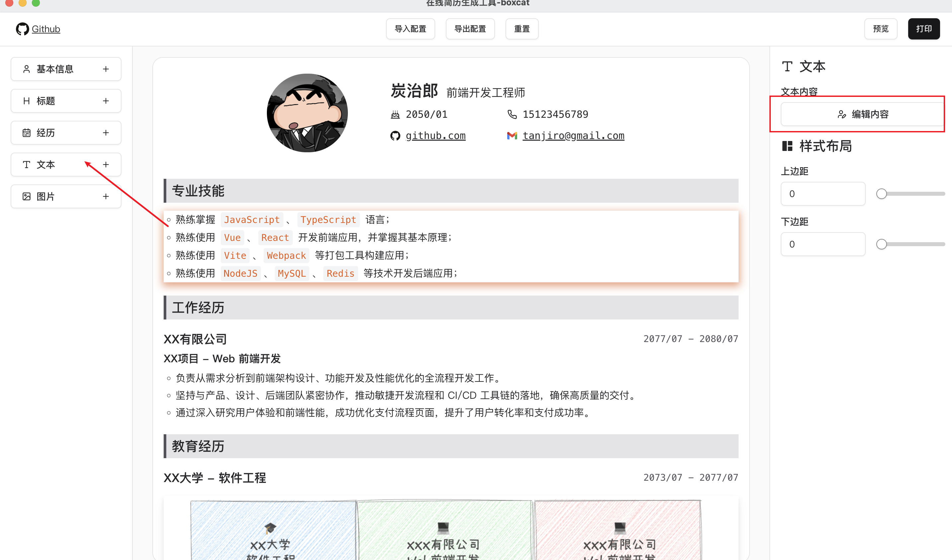The width and height of the screenshot is (952, 560).
Task: Add a 经历 block with plus icon
Action: click(106, 133)
